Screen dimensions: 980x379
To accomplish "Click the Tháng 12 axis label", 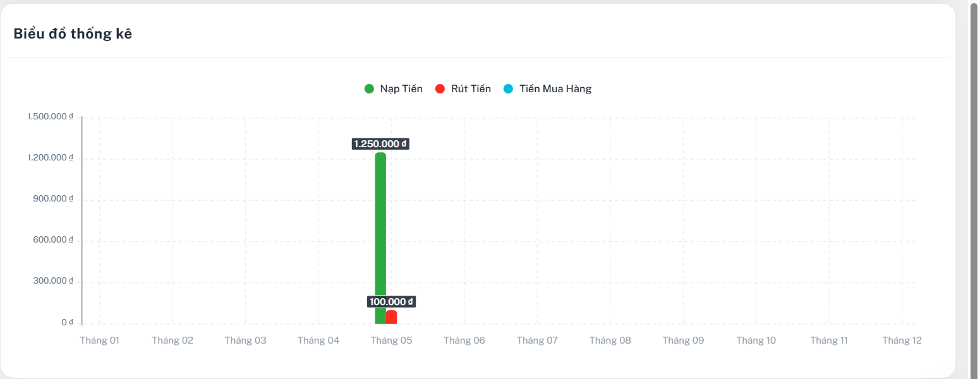I will (902, 340).
